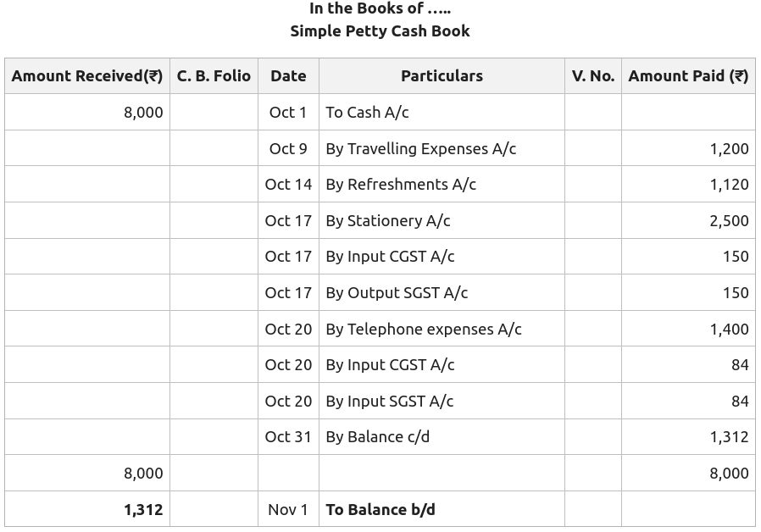Select the To Cash A/c entry
The image size is (761, 532).
pos(367,113)
